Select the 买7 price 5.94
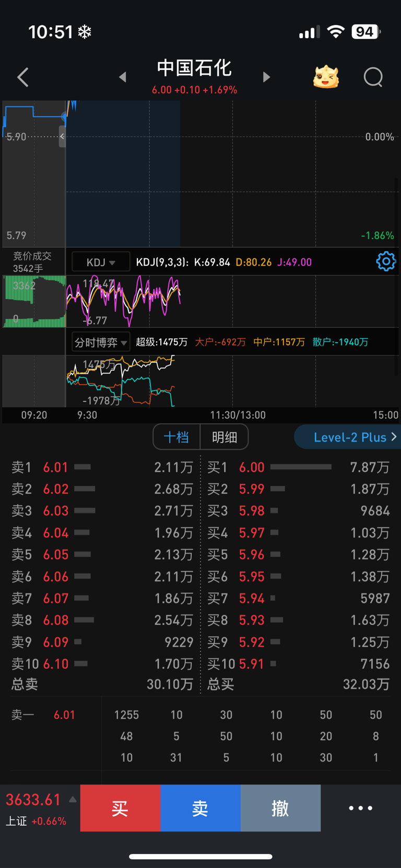This screenshot has height=868, width=401. 252,598
